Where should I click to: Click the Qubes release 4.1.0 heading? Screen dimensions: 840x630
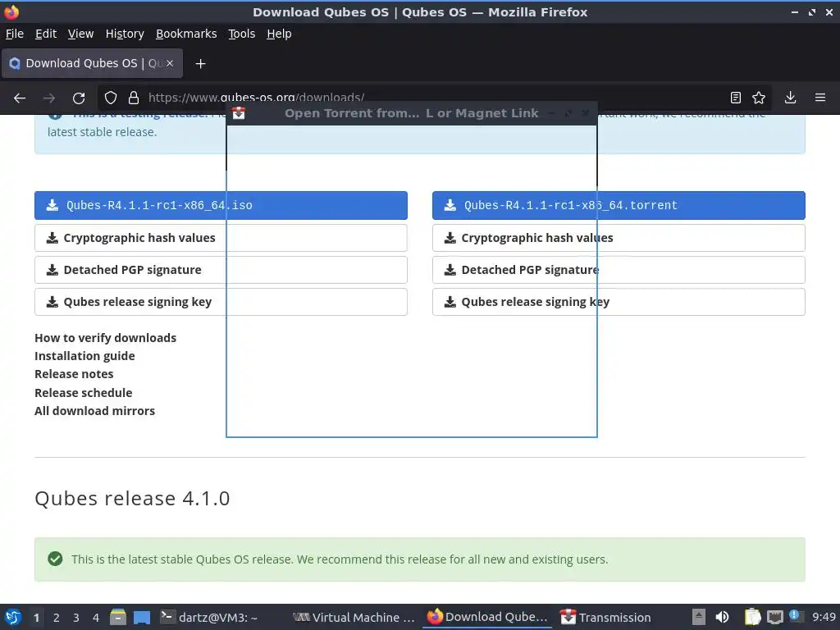132,498
